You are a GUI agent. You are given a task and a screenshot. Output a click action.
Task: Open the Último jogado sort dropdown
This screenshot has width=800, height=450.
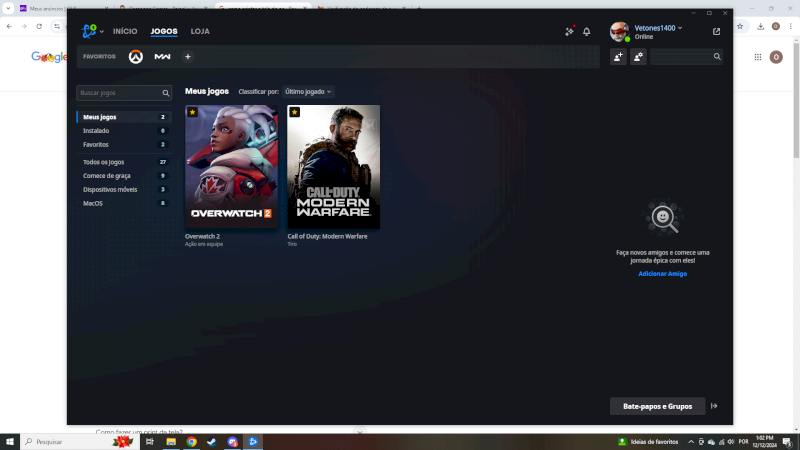point(308,91)
